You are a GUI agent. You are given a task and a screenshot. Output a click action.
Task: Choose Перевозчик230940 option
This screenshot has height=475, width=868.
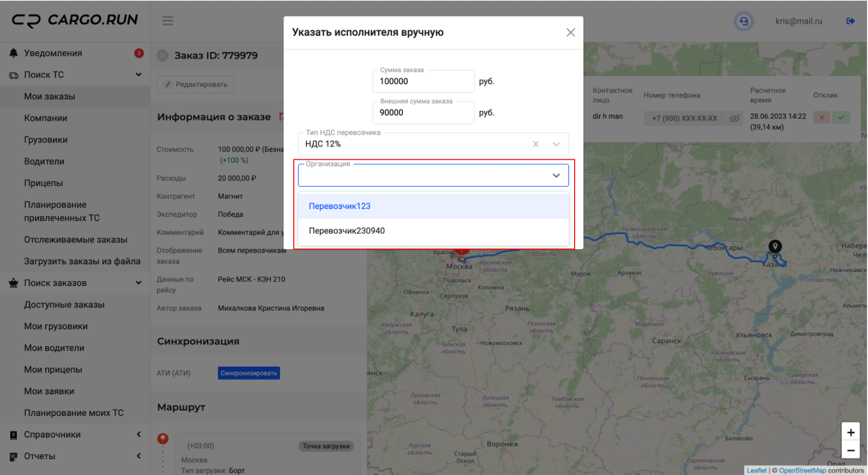pos(347,231)
